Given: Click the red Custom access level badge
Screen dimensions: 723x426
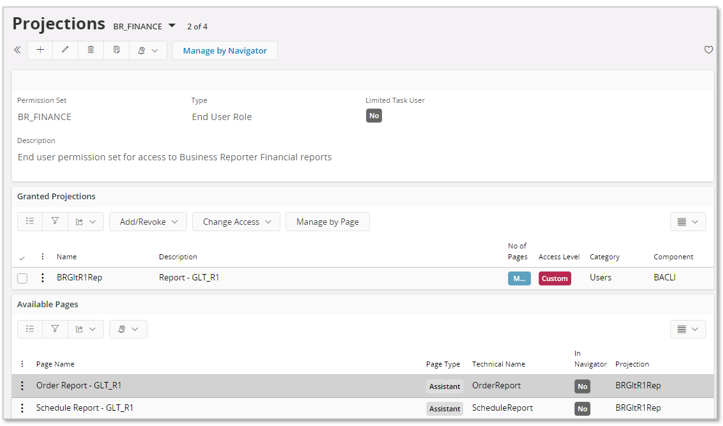Looking at the screenshot, I should tap(554, 278).
